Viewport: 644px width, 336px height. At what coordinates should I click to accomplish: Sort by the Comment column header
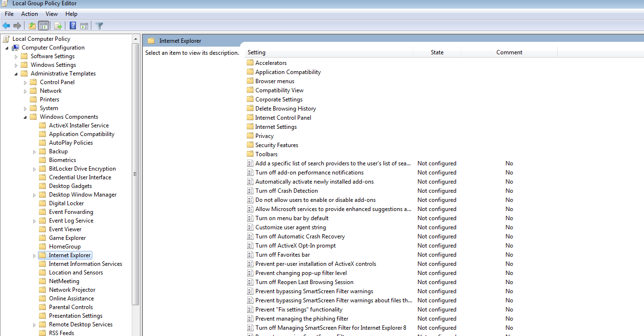click(x=509, y=52)
